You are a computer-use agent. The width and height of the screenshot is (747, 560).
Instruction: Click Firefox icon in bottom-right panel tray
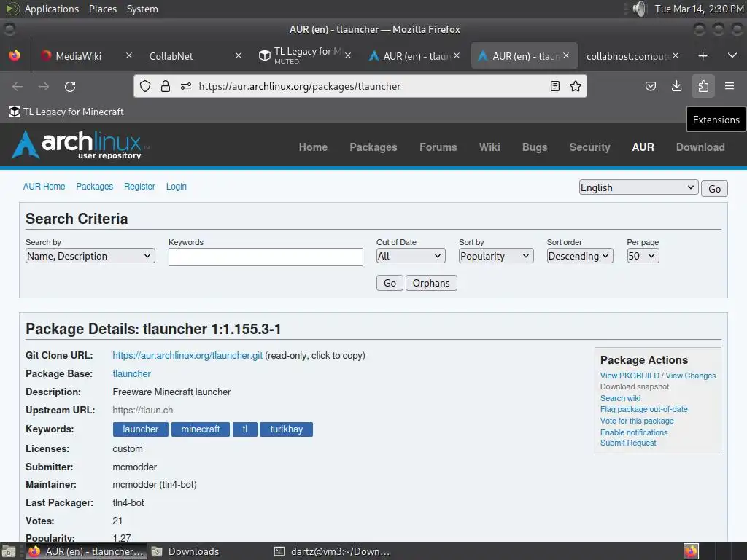(691, 551)
